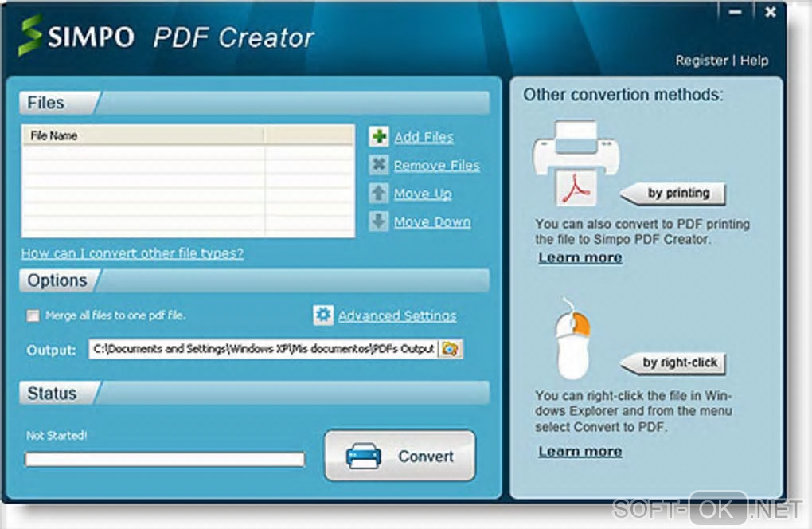Click the second blank column header of file list
Screen dimensions: 812x529
(309, 135)
